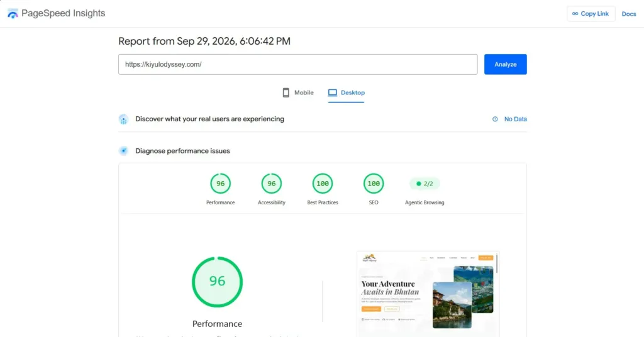Open the Docs link
Screen dimensions: 644x337
pos(628,14)
